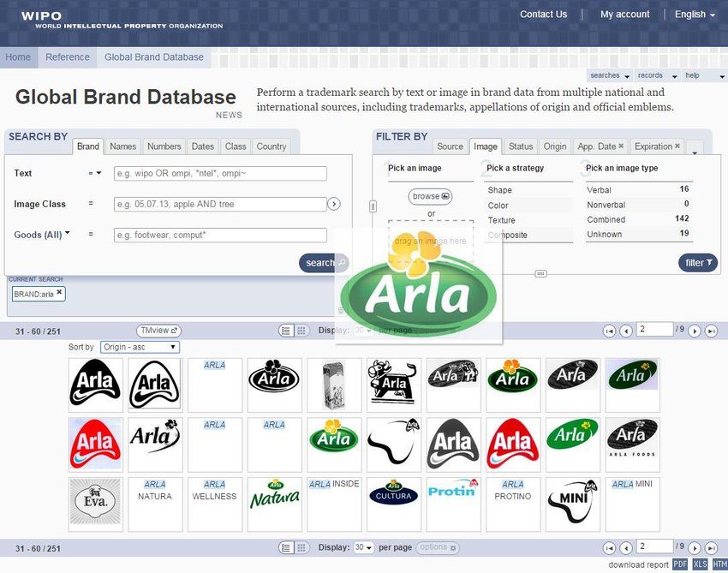Expand the records menu
728x573 pixels.
coord(657,75)
